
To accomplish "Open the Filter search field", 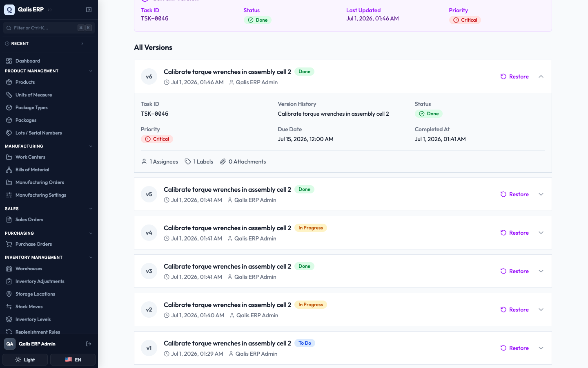I will (49, 28).
